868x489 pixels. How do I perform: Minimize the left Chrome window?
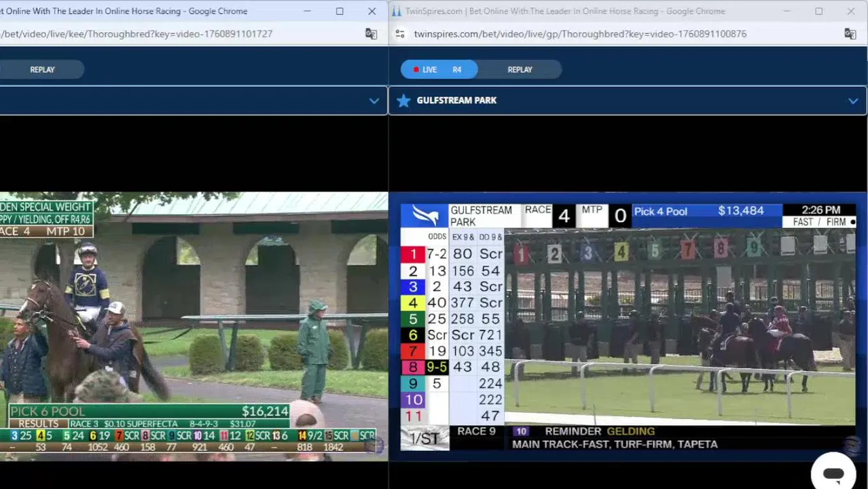(307, 11)
